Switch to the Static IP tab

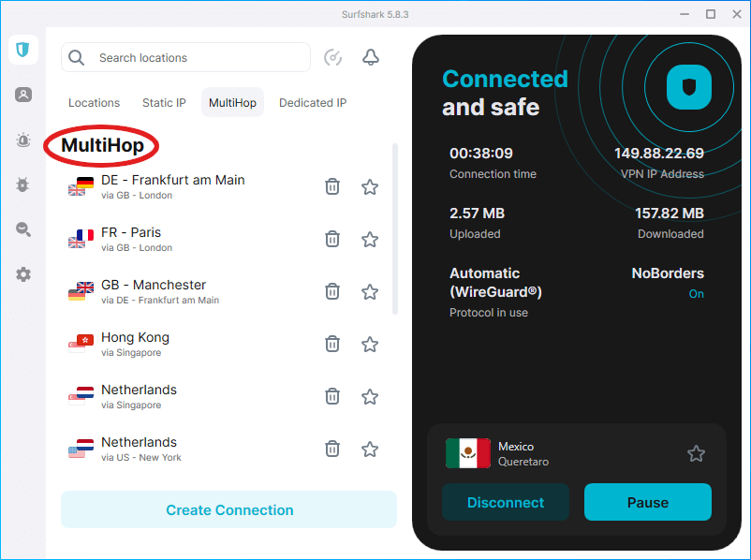[x=164, y=102]
